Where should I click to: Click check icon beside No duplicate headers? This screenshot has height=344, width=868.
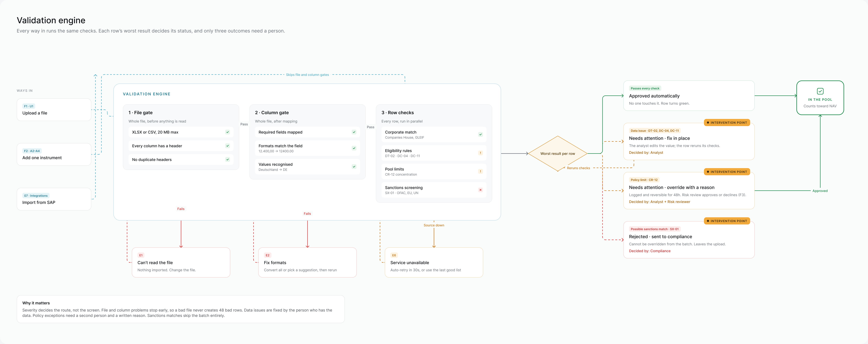[227, 159]
